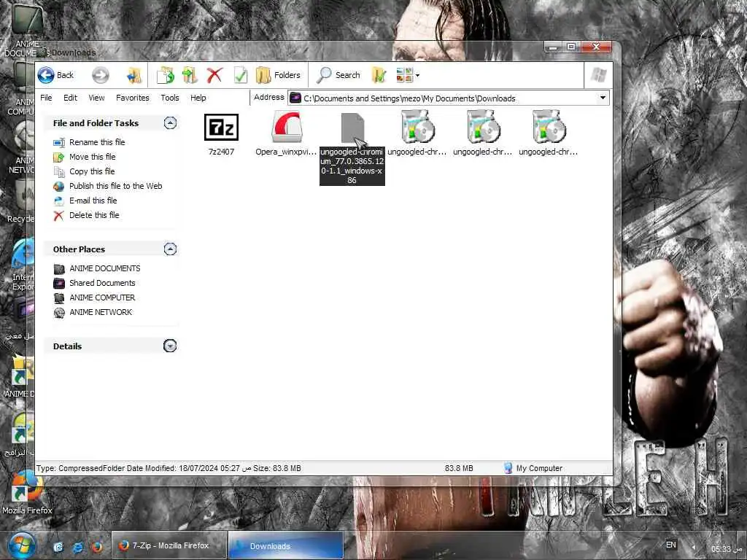Viewport: 747px width, 560px height.
Task: Open the Help menu
Action: pos(198,98)
